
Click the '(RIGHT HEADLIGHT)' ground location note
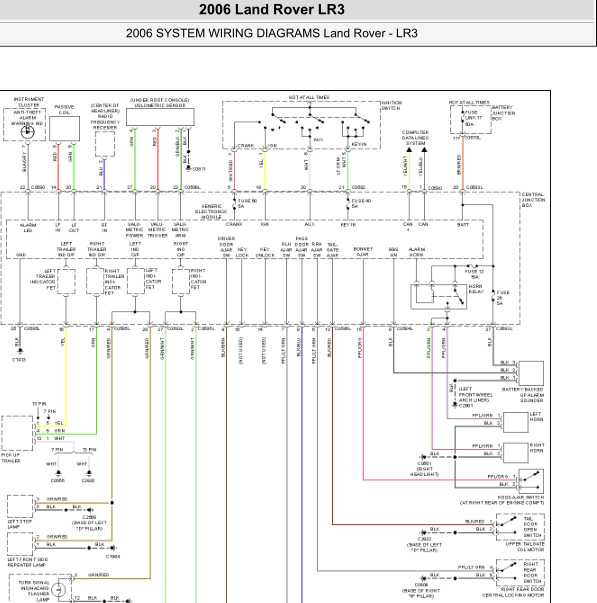pyautogui.click(x=424, y=471)
